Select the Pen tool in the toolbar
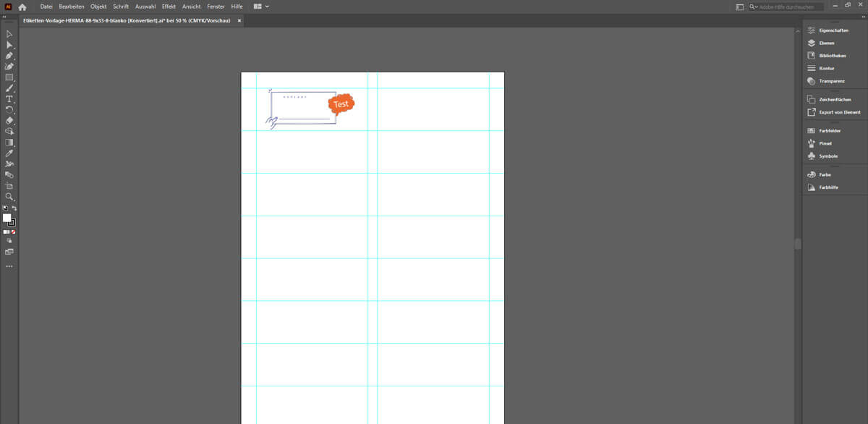868x424 pixels. pos(9,56)
